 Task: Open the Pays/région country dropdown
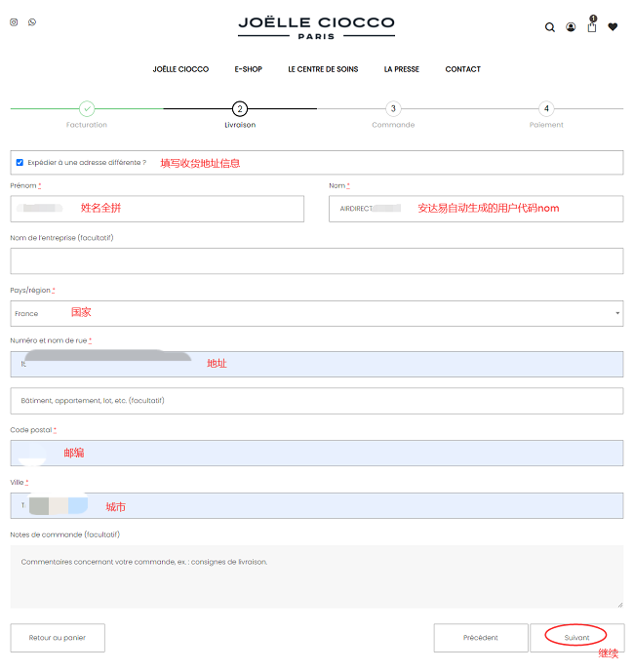(x=316, y=313)
